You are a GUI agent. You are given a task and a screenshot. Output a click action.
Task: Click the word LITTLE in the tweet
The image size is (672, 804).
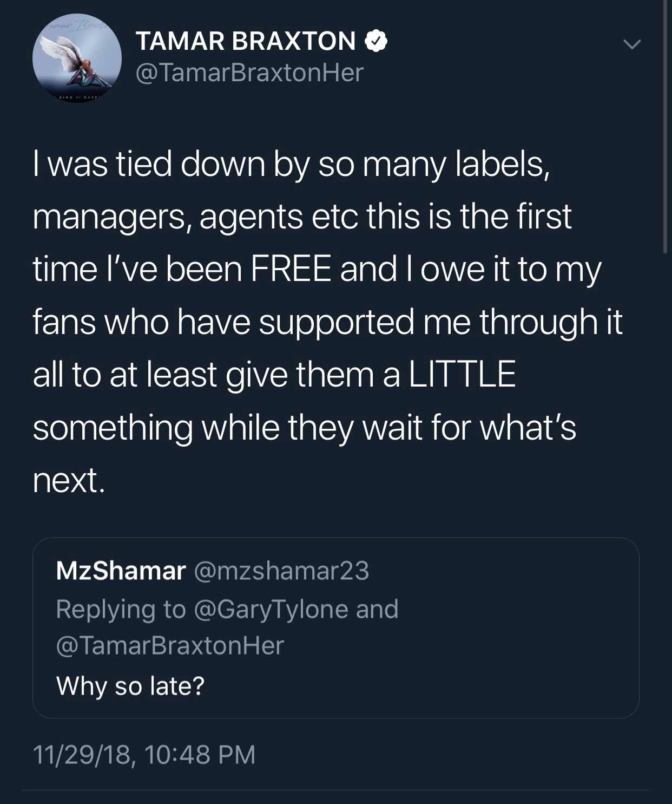pos(462,375)
